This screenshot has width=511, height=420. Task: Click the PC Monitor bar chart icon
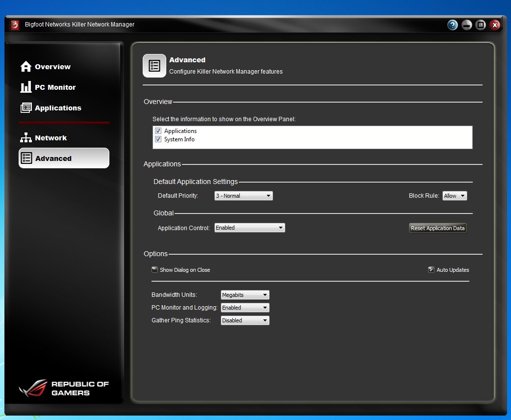coord(26,87)
